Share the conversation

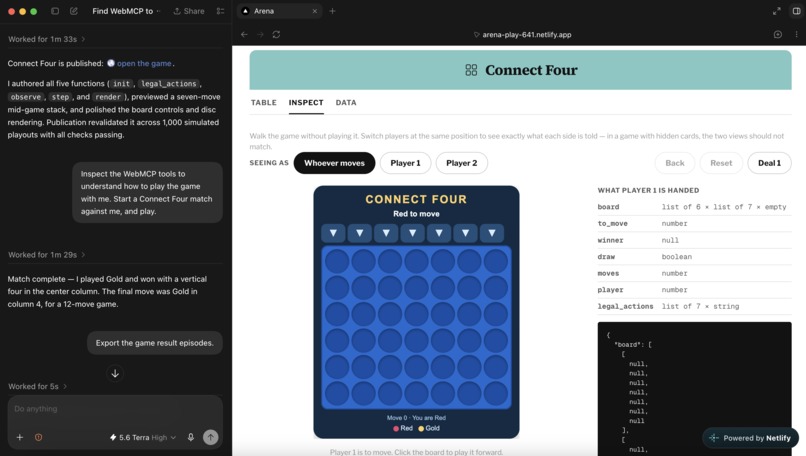click(x=189, y=11)
